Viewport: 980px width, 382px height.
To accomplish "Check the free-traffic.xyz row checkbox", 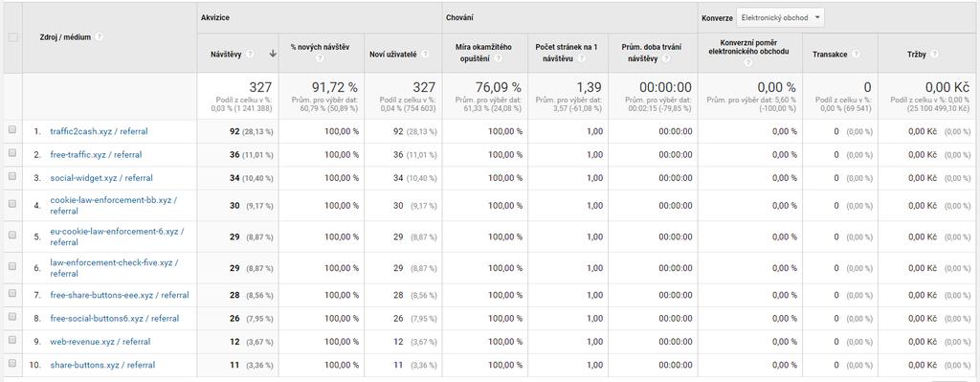I will click(x=11, y=153).
